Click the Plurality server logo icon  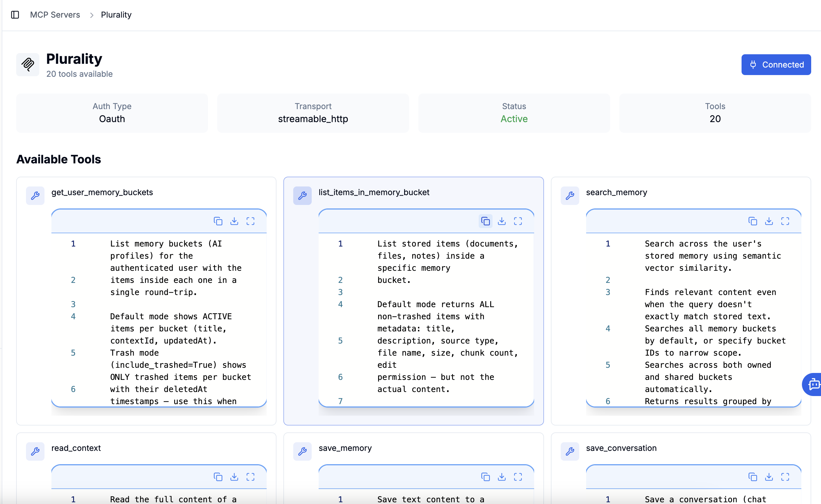tap(28, 65)
